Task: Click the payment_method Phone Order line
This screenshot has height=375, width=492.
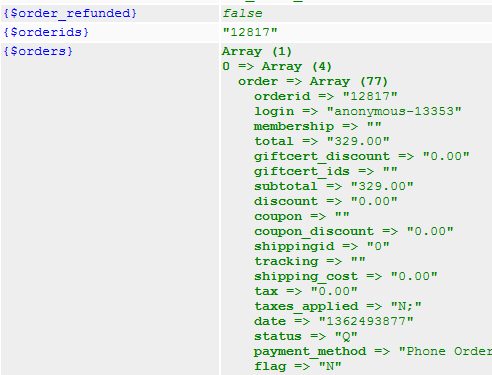Action: 373,351
